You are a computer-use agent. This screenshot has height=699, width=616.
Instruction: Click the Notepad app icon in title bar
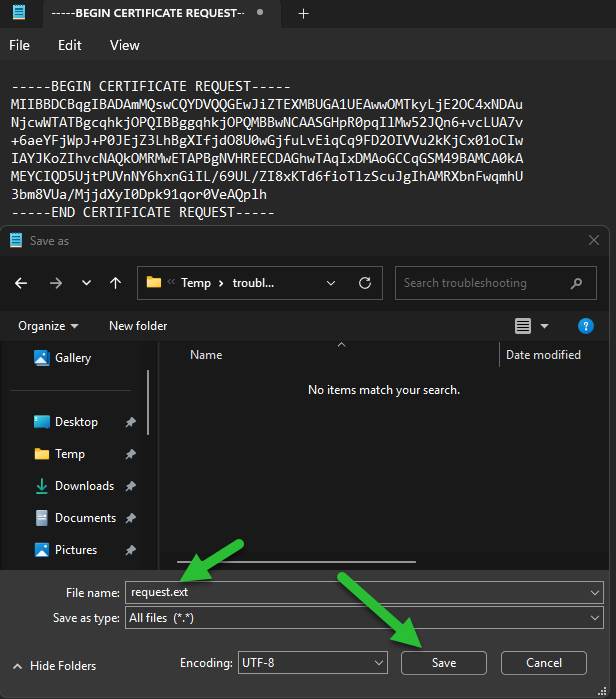(18, 12)
